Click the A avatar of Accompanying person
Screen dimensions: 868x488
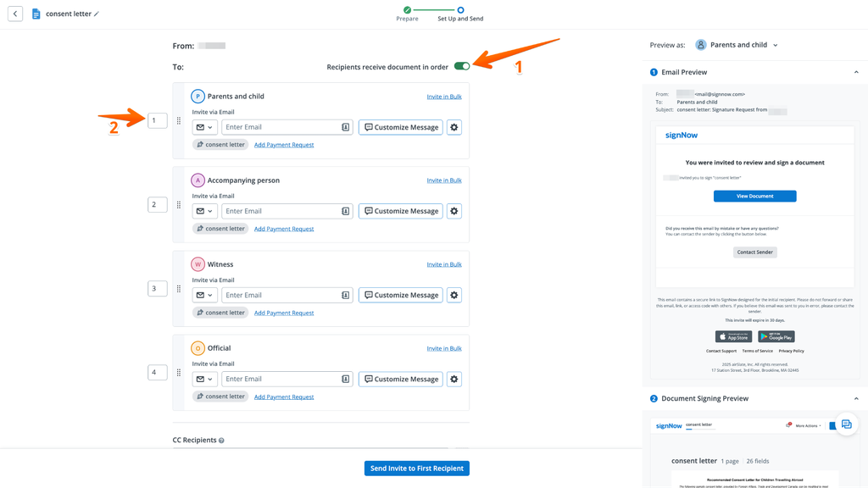(x=198, y=180)
